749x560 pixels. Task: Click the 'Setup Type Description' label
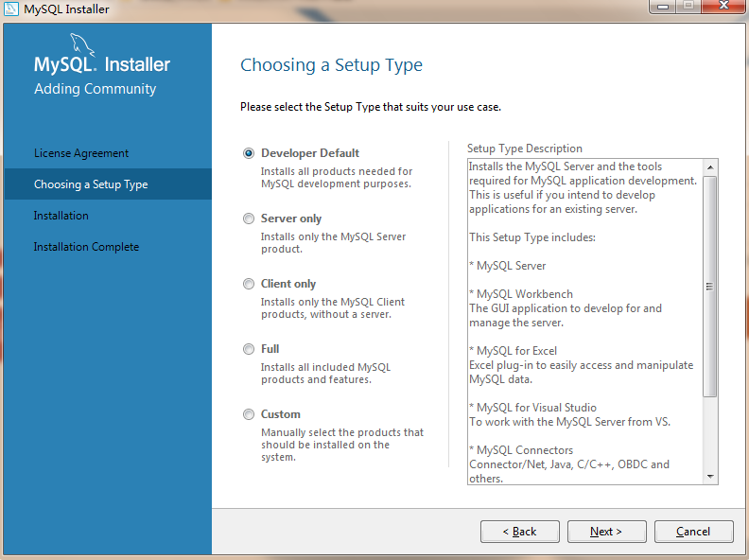click(525, 149)
